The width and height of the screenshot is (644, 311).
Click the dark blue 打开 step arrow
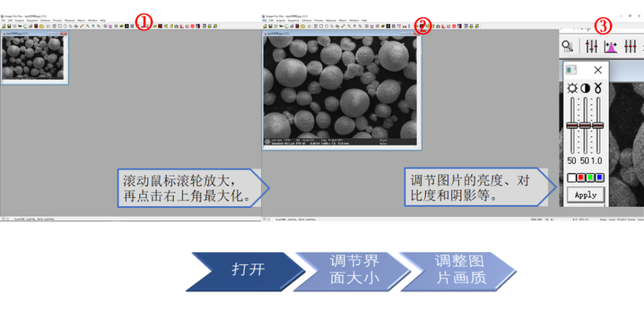point(243,270)
